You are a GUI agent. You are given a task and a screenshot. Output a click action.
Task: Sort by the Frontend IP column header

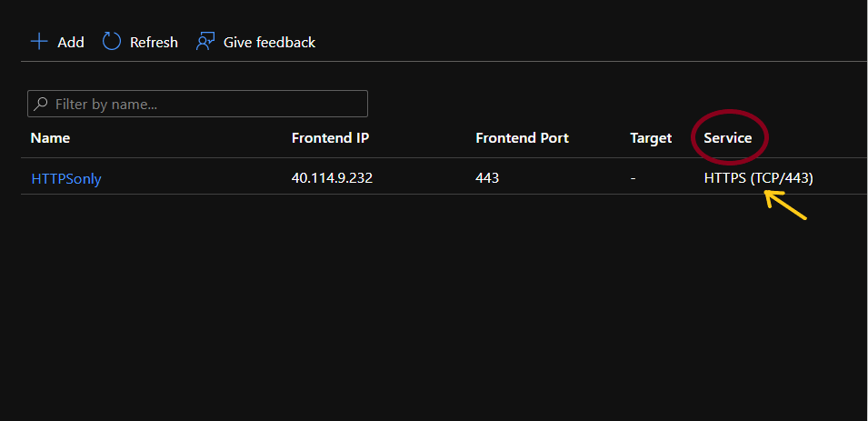pos(330,138)
